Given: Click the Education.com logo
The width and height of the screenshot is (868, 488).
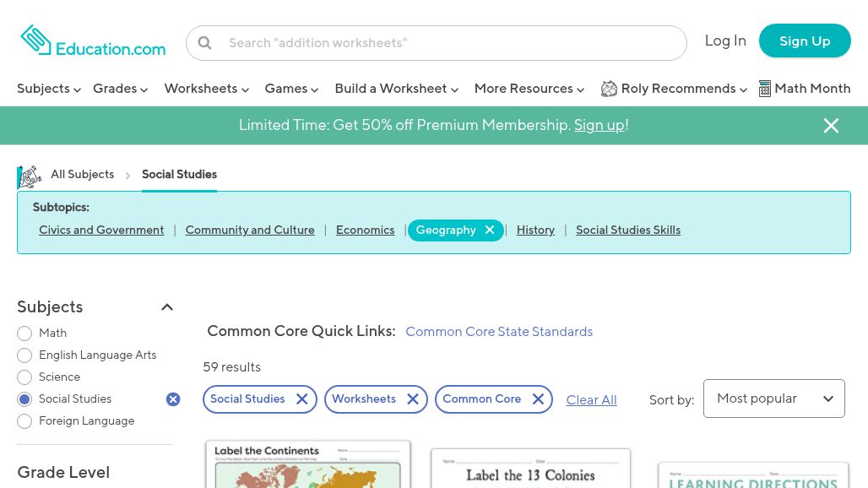Looking at the screenshot, I should 93,40.
